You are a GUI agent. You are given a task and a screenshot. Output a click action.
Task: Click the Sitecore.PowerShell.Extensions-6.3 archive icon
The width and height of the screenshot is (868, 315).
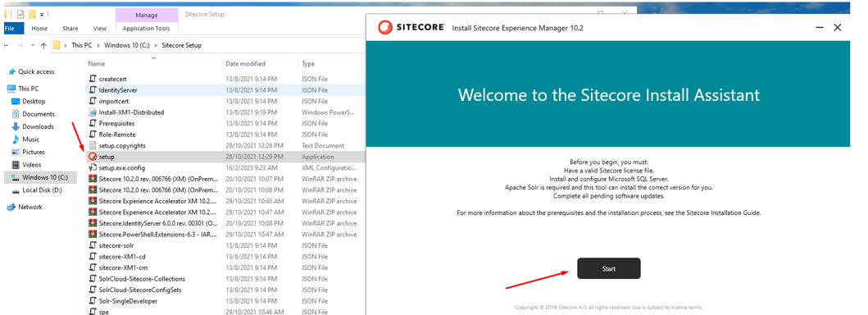pos(93,234)
